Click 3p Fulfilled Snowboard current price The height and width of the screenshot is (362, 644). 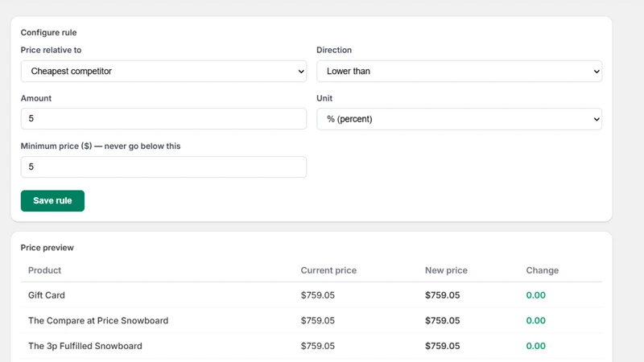[x=317, y=346]
